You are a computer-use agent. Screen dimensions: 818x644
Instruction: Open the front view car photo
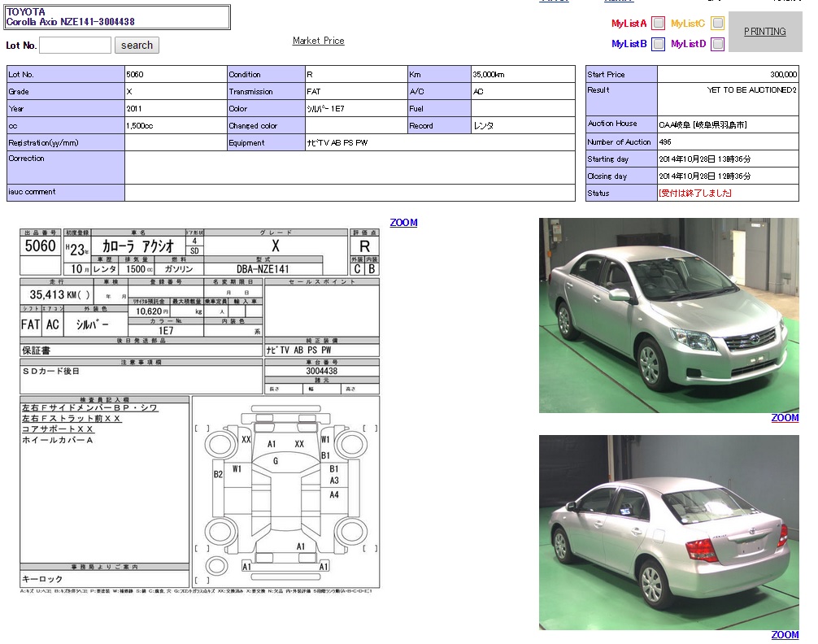tap(668, 315)
